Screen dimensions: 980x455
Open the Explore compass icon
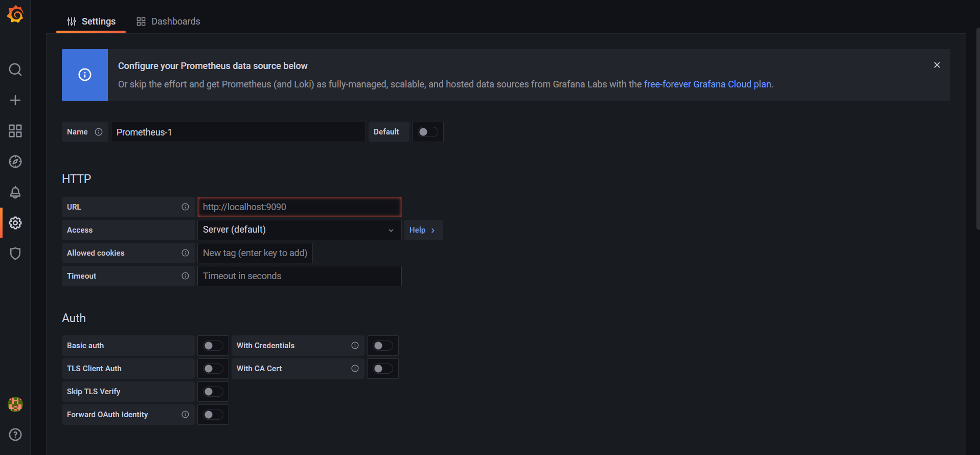point(15,162)
